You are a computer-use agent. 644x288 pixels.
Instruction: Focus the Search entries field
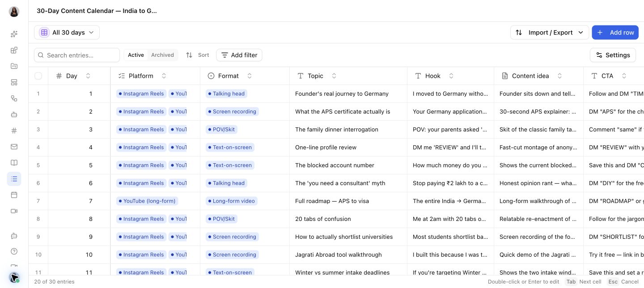coord(77,55)
